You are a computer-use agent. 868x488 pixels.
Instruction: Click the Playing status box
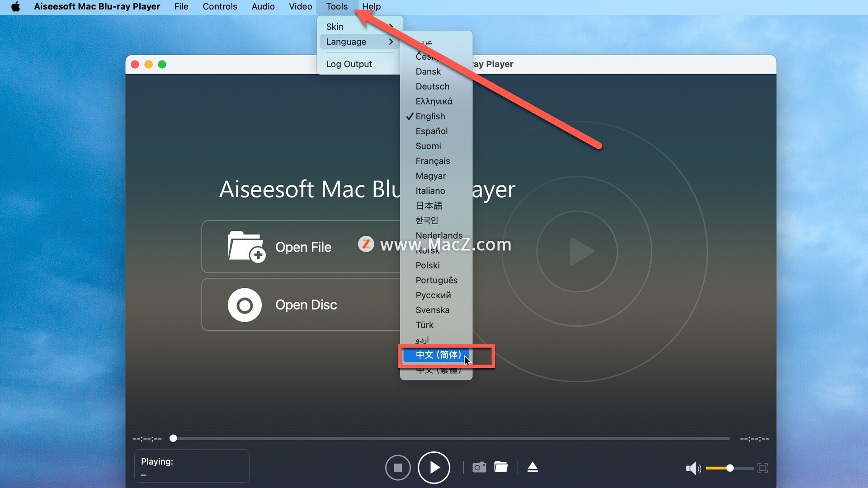pos(192,466)
